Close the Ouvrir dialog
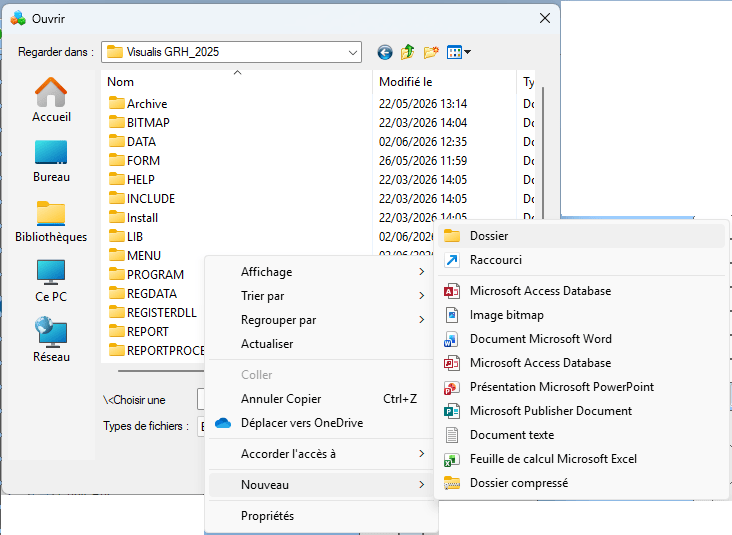The width and height of the screenshot is (732, 535). pyautogui.click(x=545, y=18)
